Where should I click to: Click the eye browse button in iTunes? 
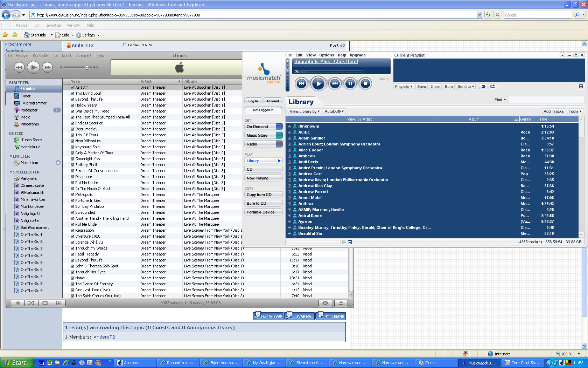pyautogui.click(x=325, y=303)
